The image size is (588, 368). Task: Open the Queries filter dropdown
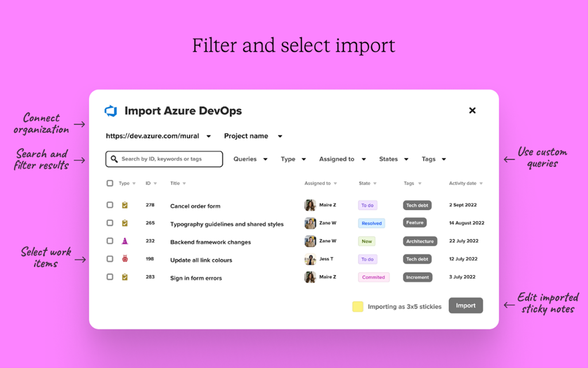[250, 159]
